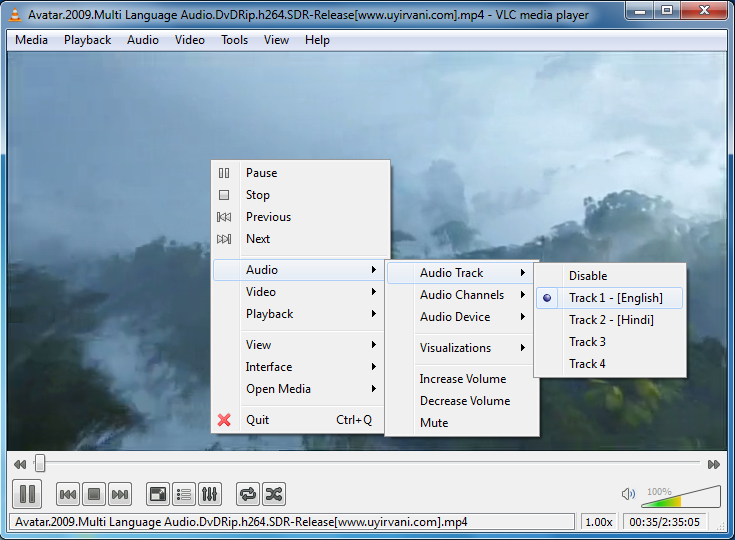Minimize the VLC window

click(641, 10)
